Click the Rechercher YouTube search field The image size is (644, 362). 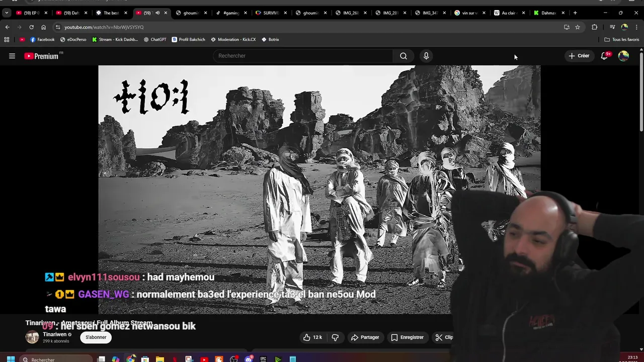coord(303,56)
